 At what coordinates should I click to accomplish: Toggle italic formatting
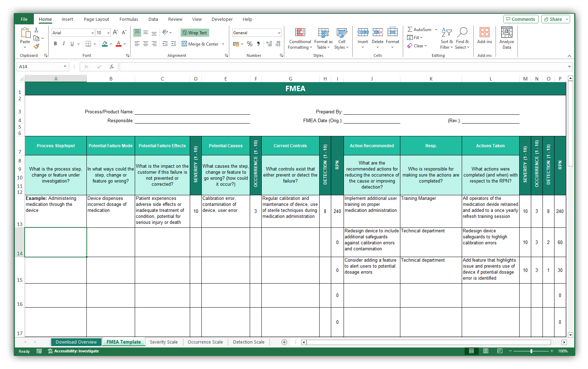click(x=63, y=43)
